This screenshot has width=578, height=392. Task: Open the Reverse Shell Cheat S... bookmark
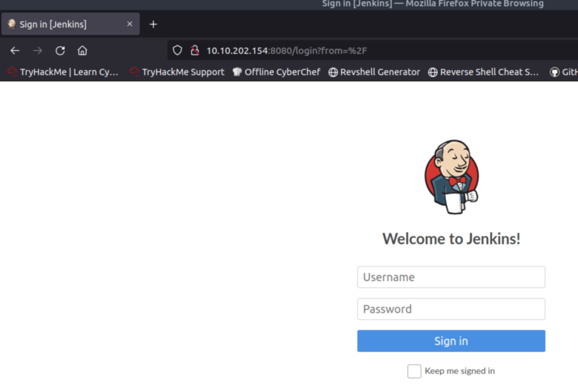point(483,72)
